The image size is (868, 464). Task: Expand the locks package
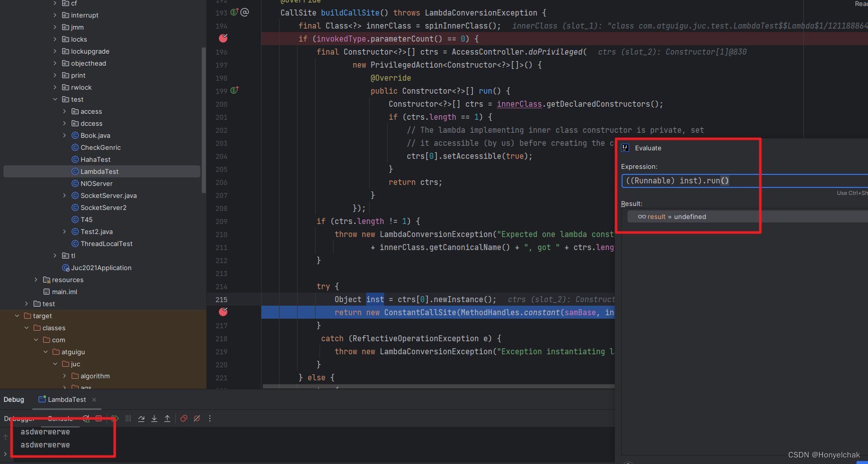[55, 39]
